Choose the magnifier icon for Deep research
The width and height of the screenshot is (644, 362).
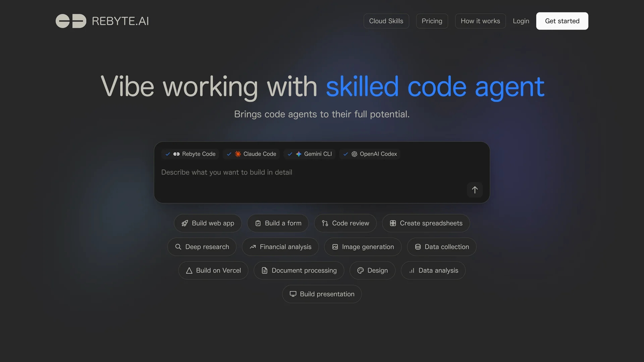tap(178, 247)
